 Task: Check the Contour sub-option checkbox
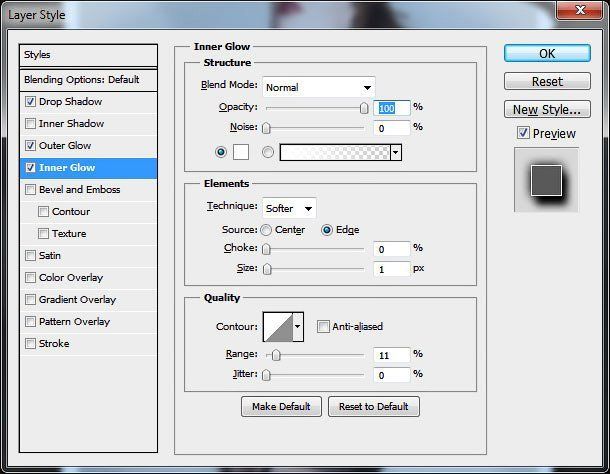pos(43,211)
